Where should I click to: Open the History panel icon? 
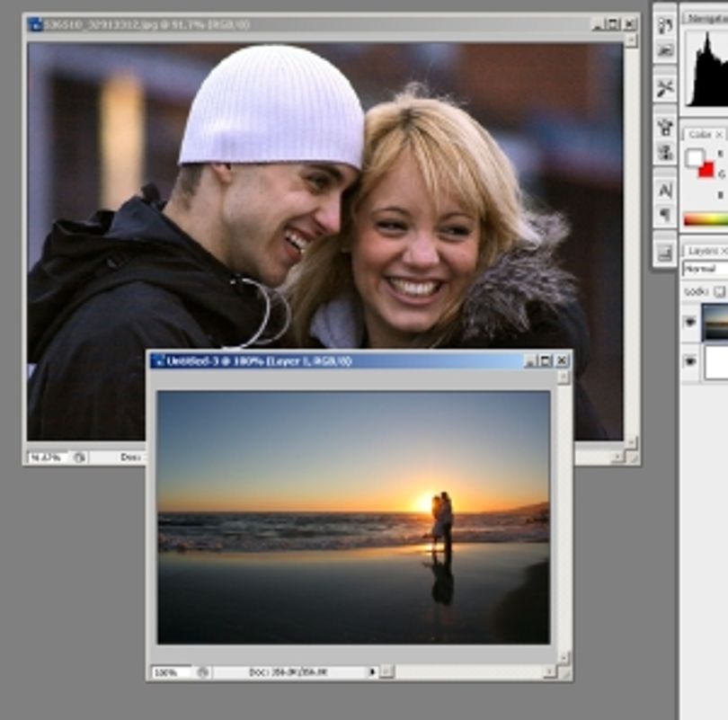point(665,25)
